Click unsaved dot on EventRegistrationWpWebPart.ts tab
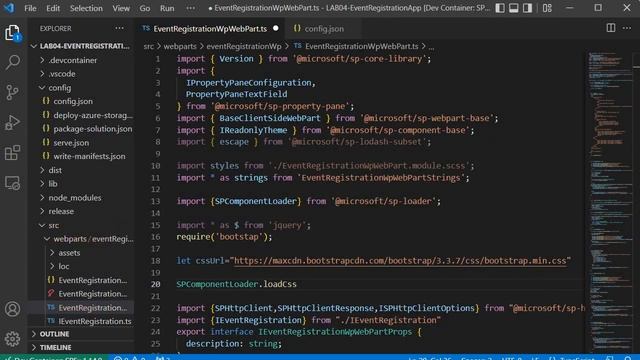 (276, 28)
